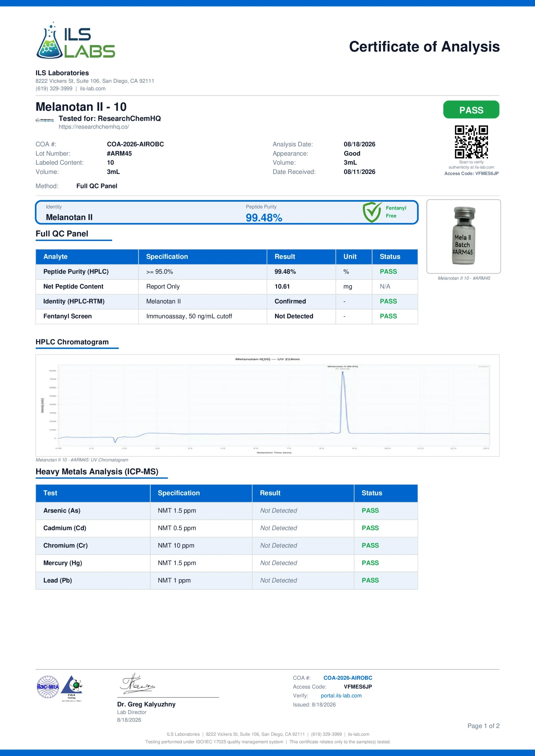This screenshot has height=756, width=535.
Task: Click the ilac-MRA accreditation logo
Action: 48,687
